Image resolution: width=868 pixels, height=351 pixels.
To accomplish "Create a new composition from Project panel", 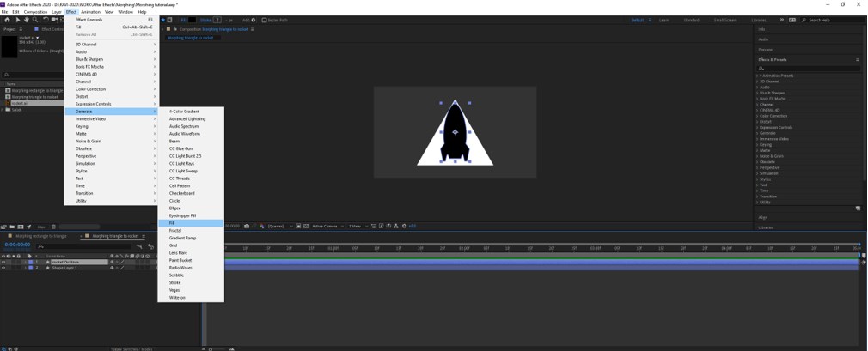I will 21,227.
